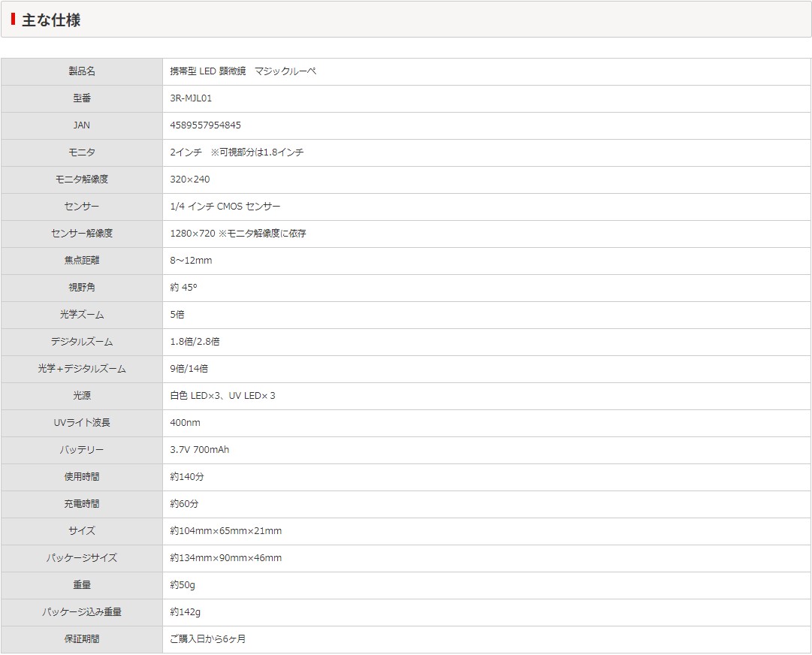Click the JAN code 4589557954845

pyautogui.click(x=205, y=125)
